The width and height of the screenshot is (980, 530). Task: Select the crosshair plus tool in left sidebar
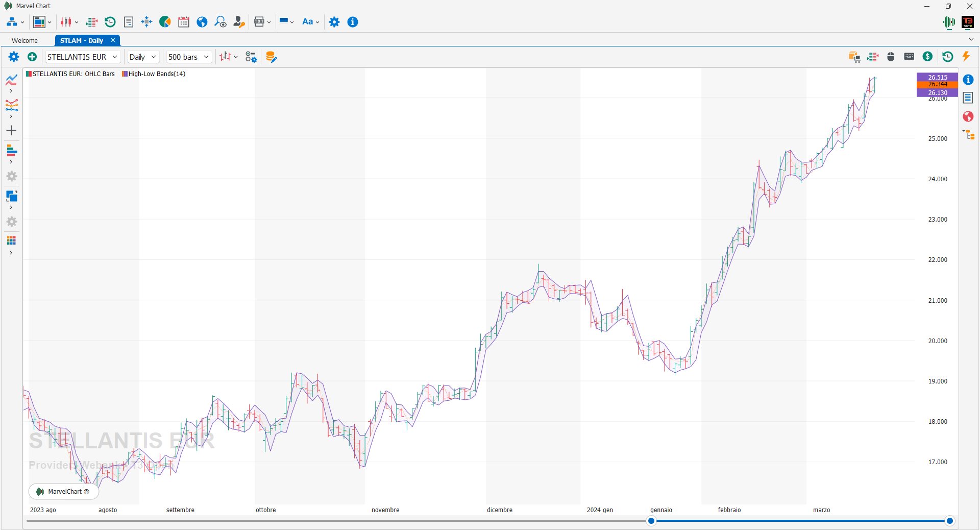pyautogui.click(x=11, y=131)
